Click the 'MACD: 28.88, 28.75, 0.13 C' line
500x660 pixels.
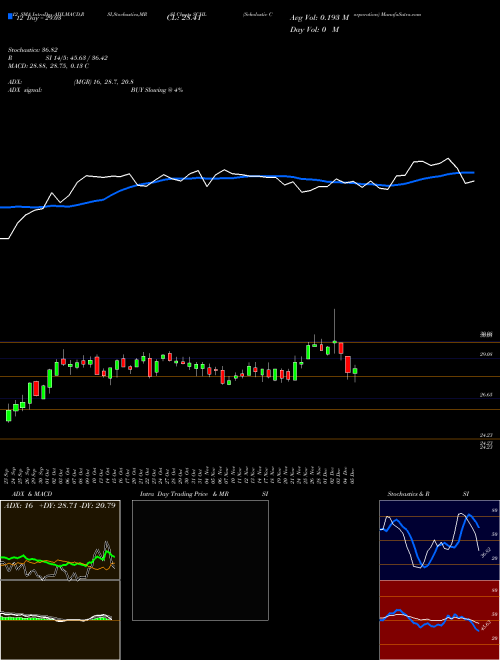[x=48, y=66]
